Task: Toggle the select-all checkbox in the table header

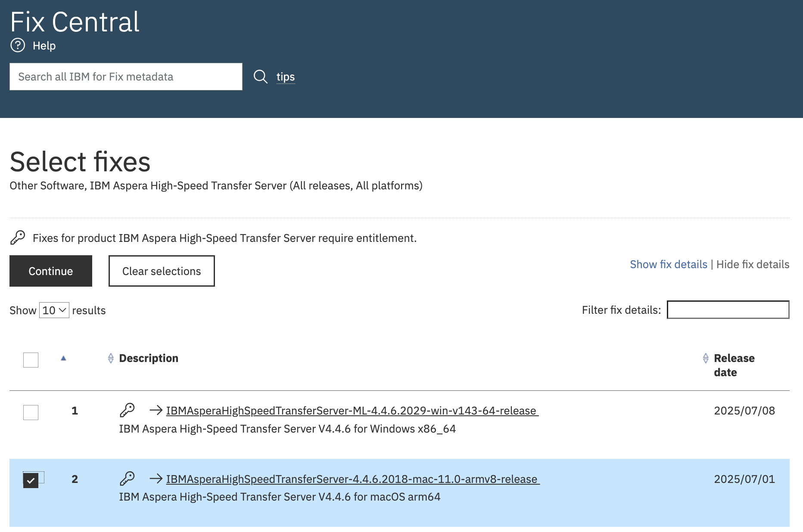Action: point(31,360)
